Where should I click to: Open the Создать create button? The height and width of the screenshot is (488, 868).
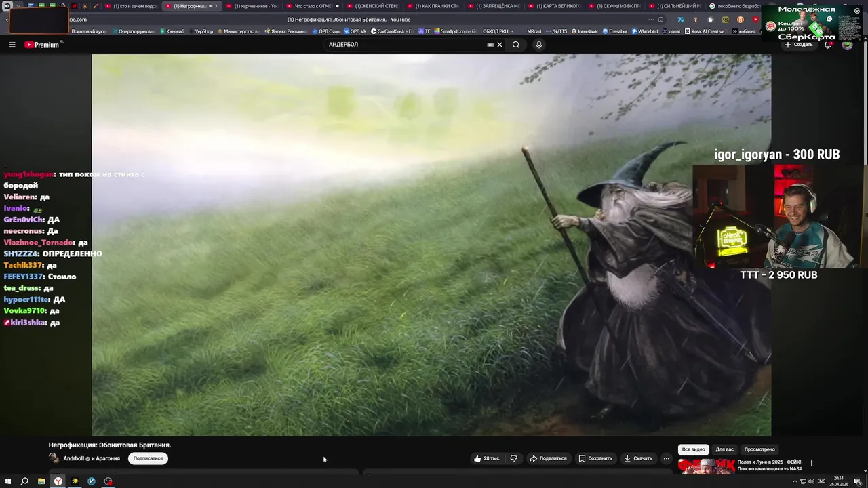pos(799,45)
